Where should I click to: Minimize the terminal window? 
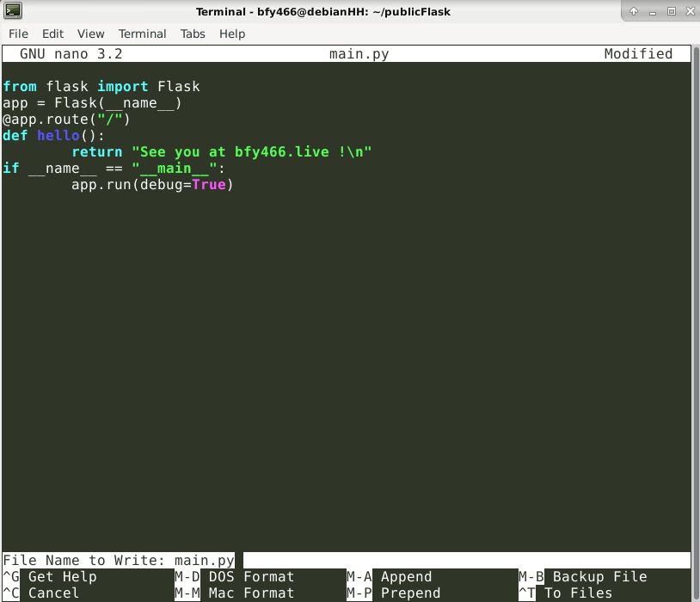(653, 11)
